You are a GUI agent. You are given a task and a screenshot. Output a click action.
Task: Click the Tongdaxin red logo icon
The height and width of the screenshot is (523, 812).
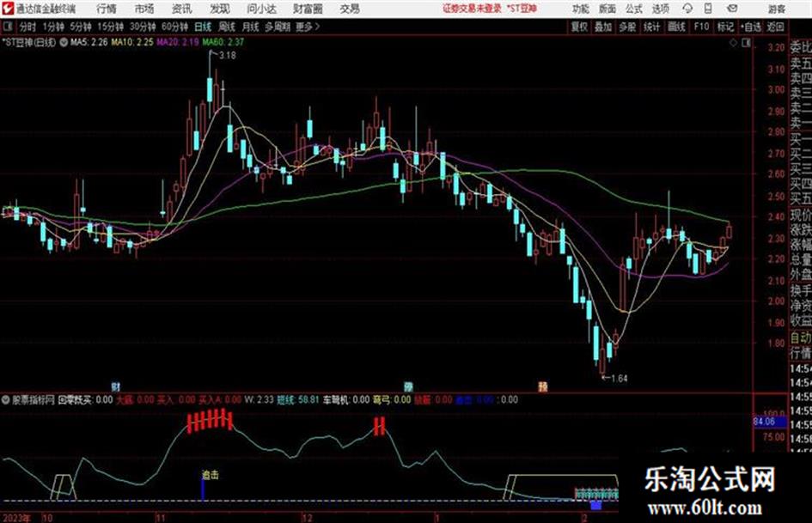(8, 9)
